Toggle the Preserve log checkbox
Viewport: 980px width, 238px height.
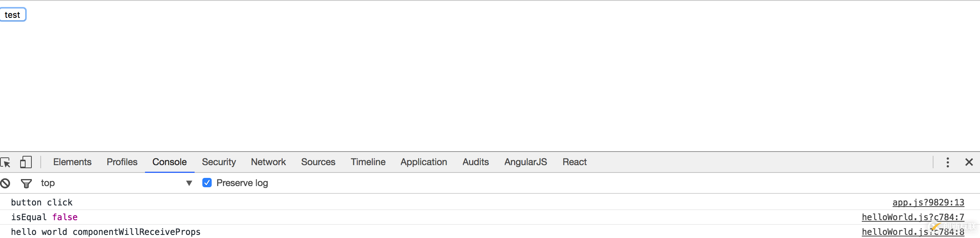[207, 183]
